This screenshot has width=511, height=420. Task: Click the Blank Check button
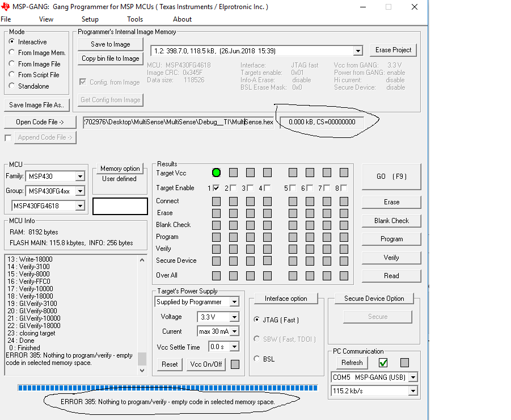pos(391,221)
